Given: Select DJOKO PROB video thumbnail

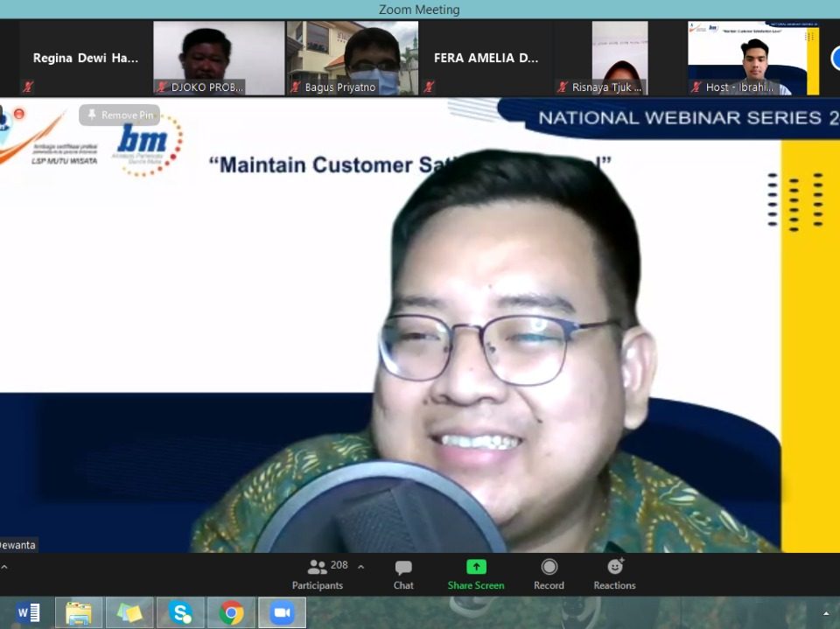Looking at the screenshot, I should click(219, 58).
